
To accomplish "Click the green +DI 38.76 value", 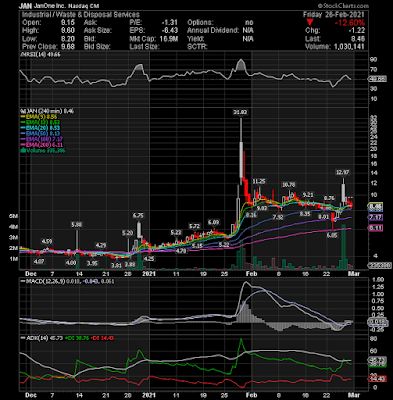I will 76,338.
